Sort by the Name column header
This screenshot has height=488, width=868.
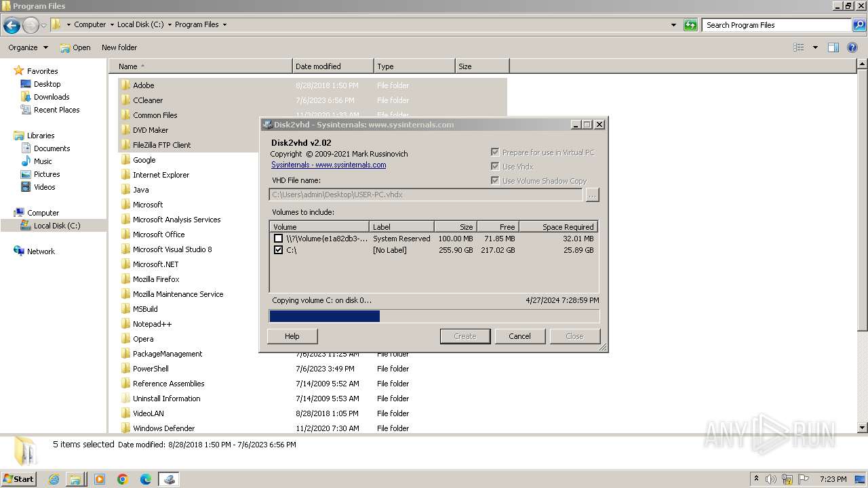click(201, 66)
